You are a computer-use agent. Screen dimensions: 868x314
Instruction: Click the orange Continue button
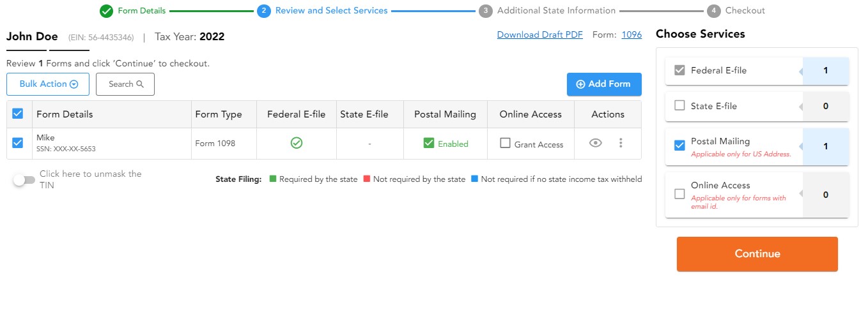(757, 254)
